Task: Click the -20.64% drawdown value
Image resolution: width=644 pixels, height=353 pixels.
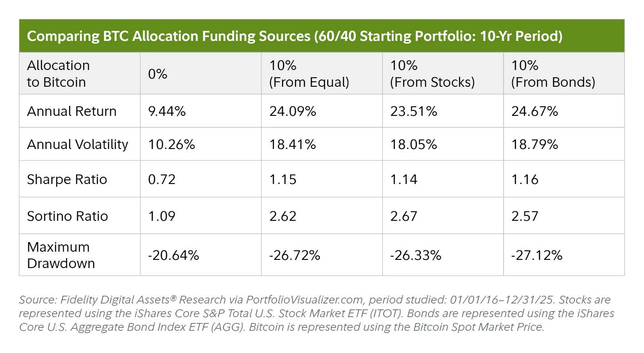Action: coord(174,255)
